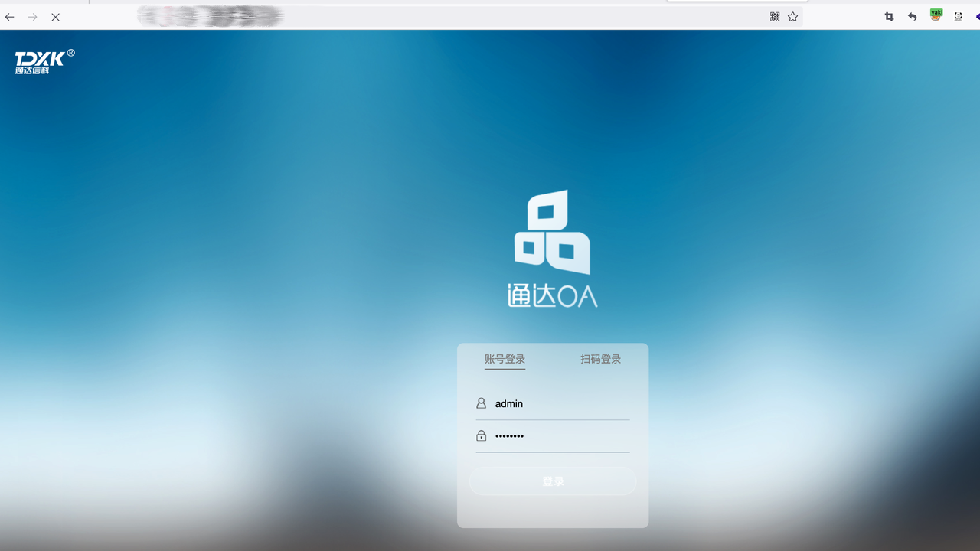Viewport: 980px width, 551px height.
Task: Click the 通达OA center logo
Action: [x=552, y=249]
